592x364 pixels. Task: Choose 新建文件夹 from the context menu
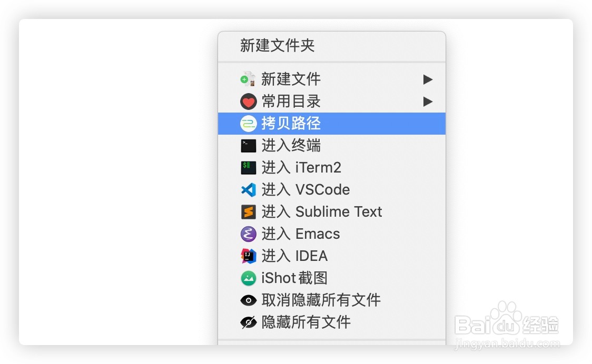coord(277,46)
